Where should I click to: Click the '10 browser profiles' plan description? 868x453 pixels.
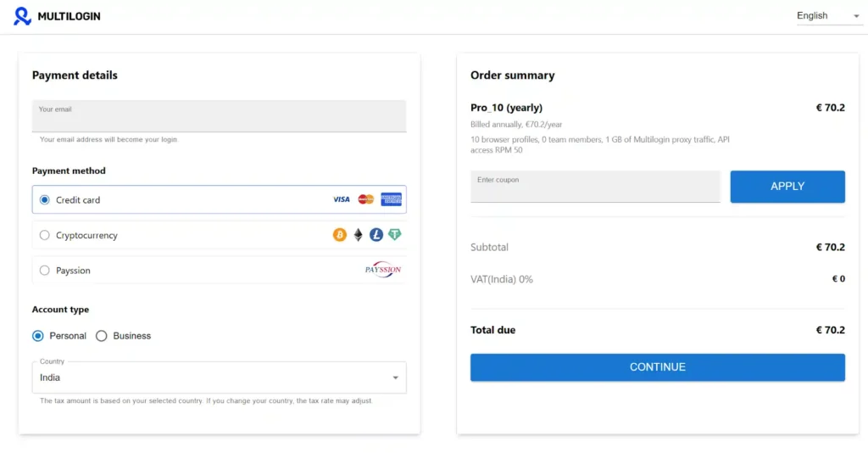pos(600,144)
